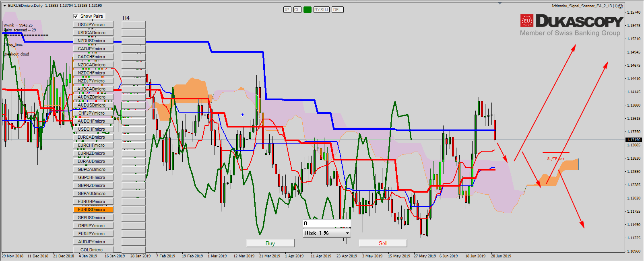
Task: Expand the EURUSDmicro,Daily chart title arrow
Action: 4,6
